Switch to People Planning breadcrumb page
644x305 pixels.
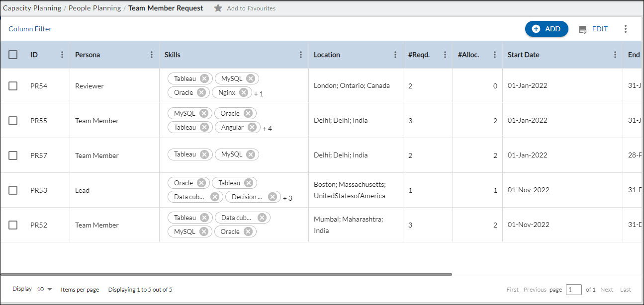pyautogui.click(x=94, y=8)
